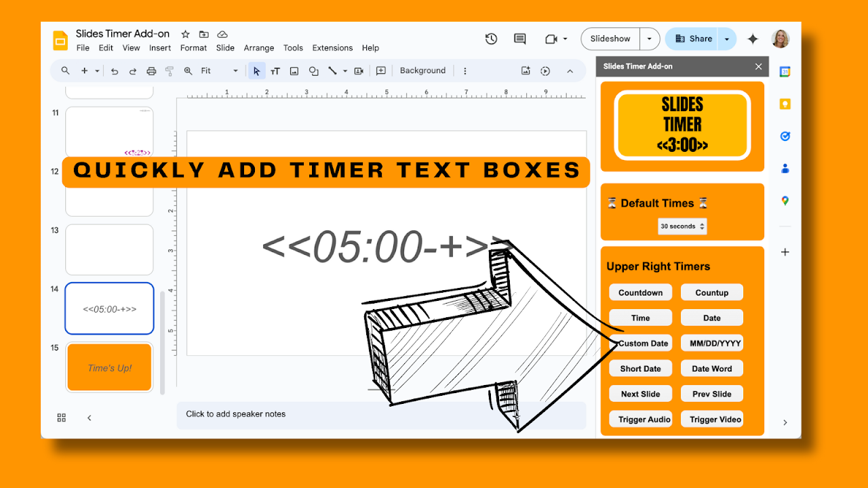Hide the side panel with right chevron
This screenshot has height=488, width=868.
tap(785, 422)
